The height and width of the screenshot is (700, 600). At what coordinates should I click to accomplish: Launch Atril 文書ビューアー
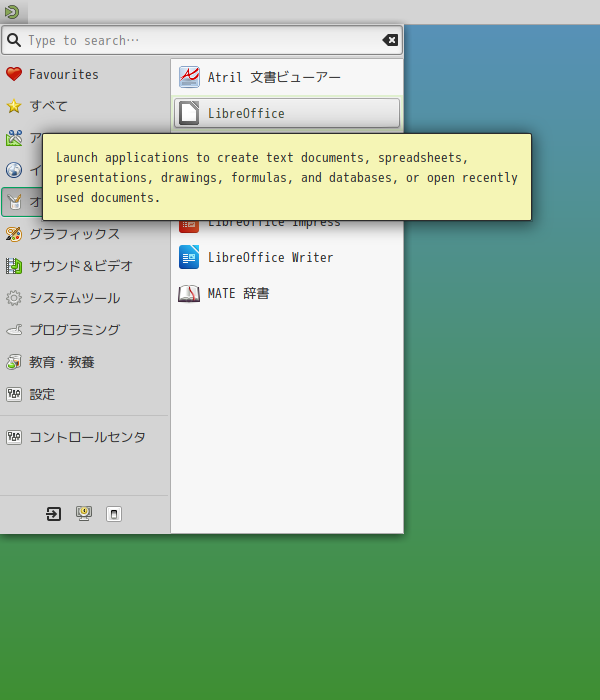[287, 77]
